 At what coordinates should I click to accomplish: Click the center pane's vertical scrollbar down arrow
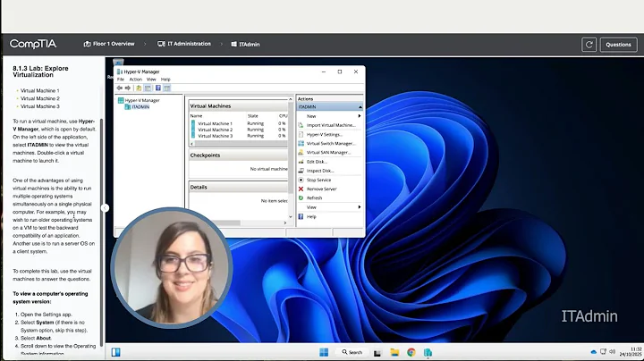click(291, 216)
